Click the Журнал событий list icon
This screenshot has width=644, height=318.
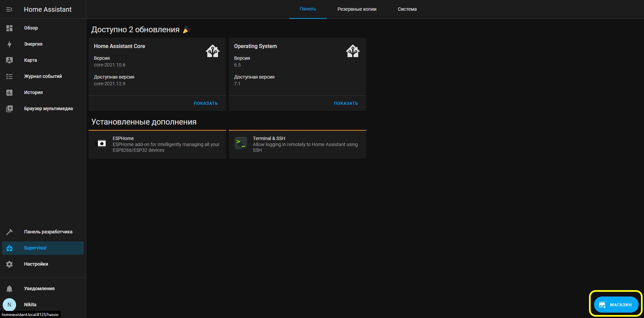(9, 77)
